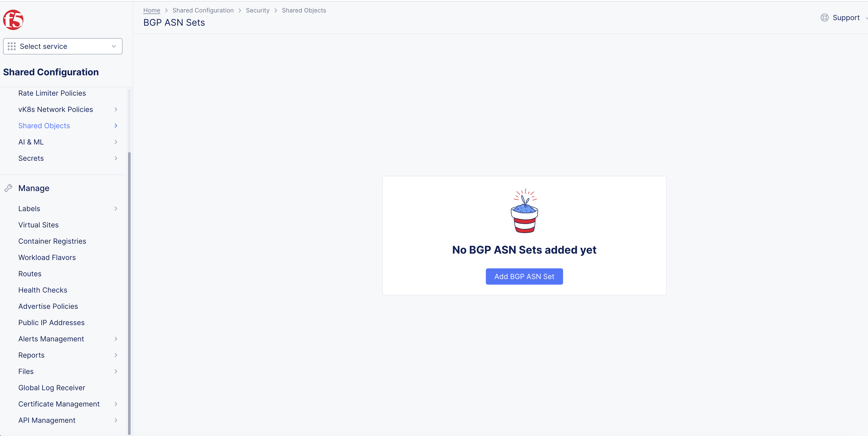The image size is (868, 436).
Task: Click the Support lifebuoy icon
Action: point(824,18)
